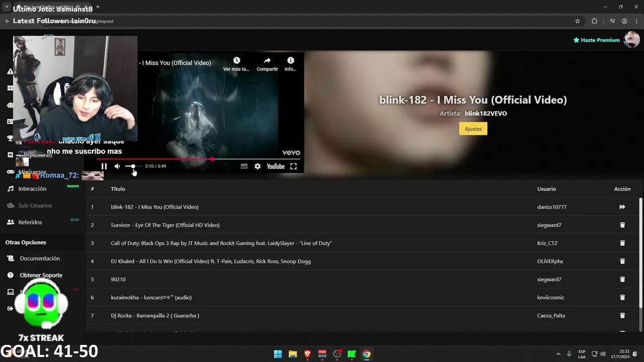Seek on the red video progress bar

pos(198,159)
